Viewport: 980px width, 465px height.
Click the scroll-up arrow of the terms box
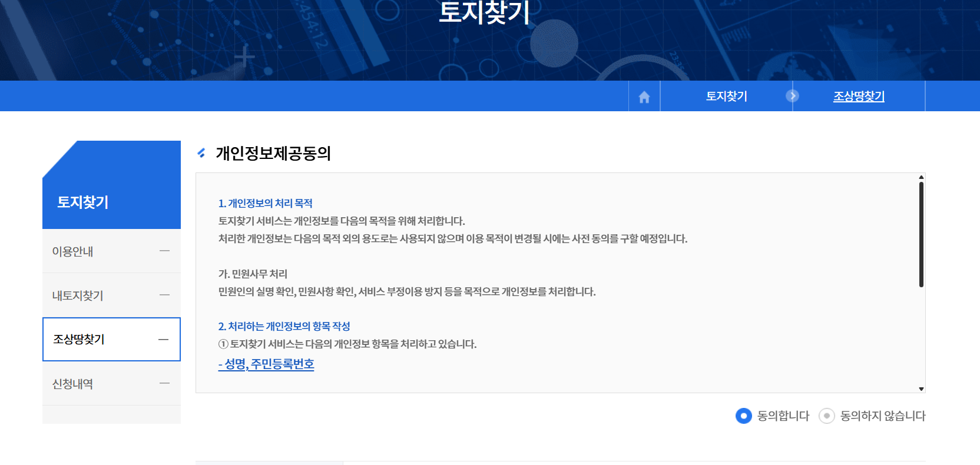tap(921, 177)
